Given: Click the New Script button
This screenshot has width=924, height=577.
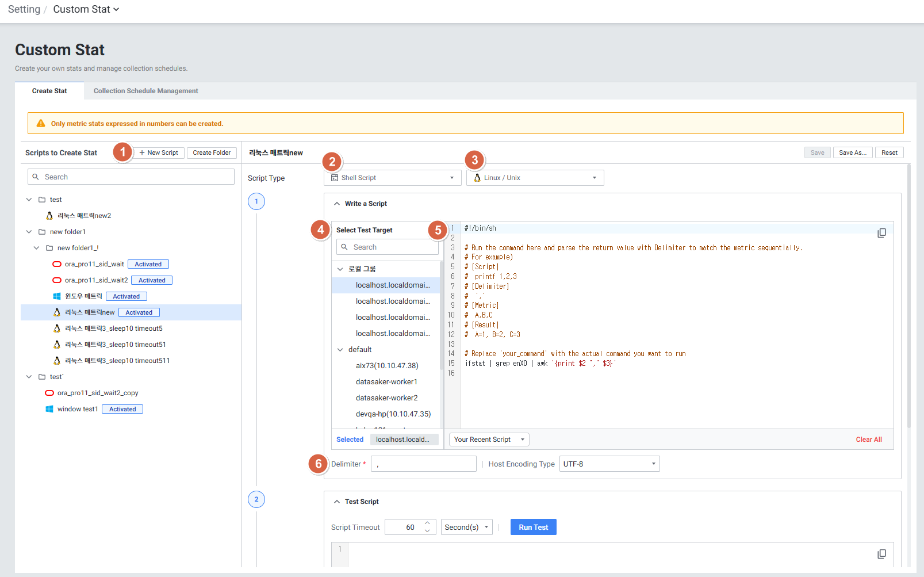Looking at the screenshot, I should click(159, 153).
